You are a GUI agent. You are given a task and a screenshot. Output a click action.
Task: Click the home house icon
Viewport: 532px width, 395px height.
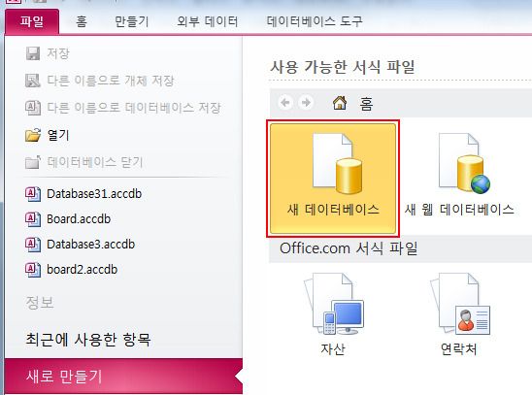tap(340, 103)
